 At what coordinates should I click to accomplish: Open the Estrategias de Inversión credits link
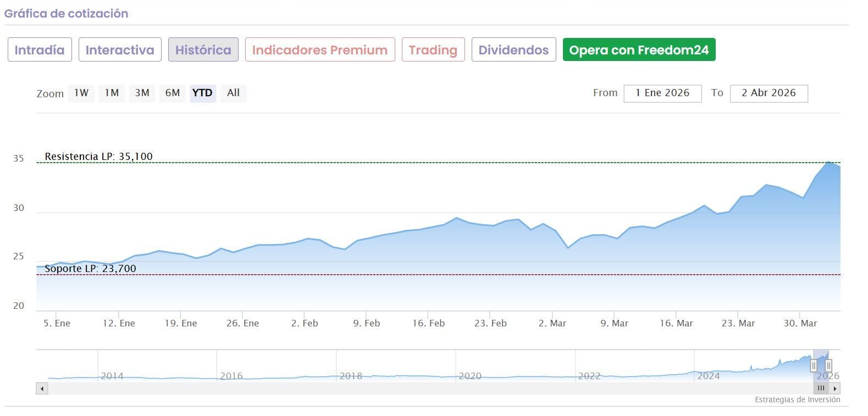(797, 400)
